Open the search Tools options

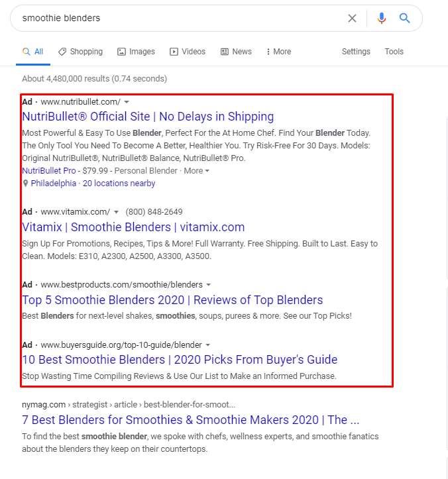pyautogui.click(x=394, y=52)
